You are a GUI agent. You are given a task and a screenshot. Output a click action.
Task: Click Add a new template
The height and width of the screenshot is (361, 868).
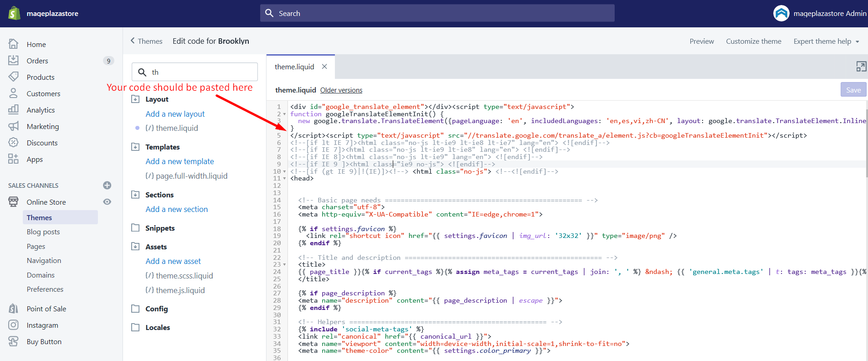point(180,161)
